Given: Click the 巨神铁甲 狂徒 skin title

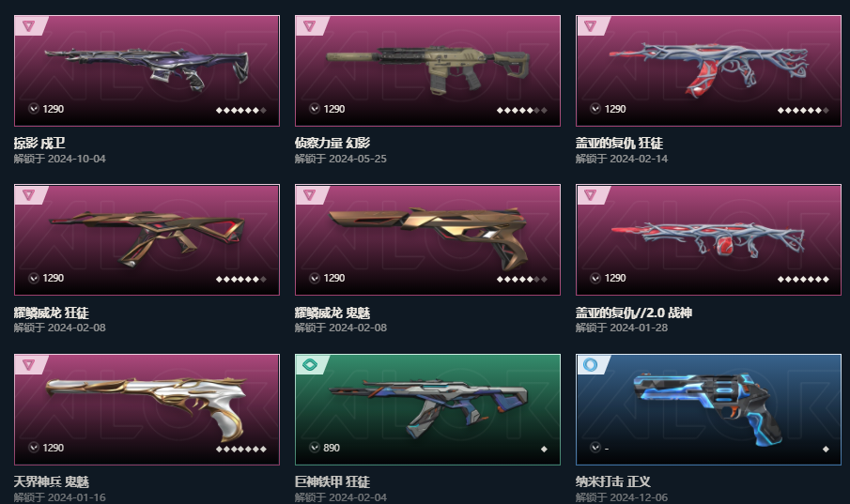Looking at the screenshot, I should pyautogui.click(x=332, y=481).
